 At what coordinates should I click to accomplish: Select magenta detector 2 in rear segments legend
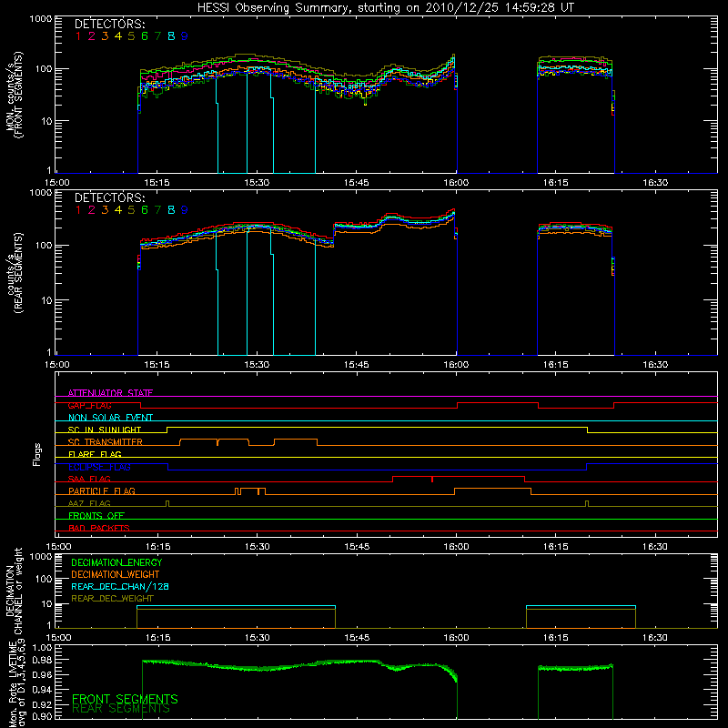[92, 210]
